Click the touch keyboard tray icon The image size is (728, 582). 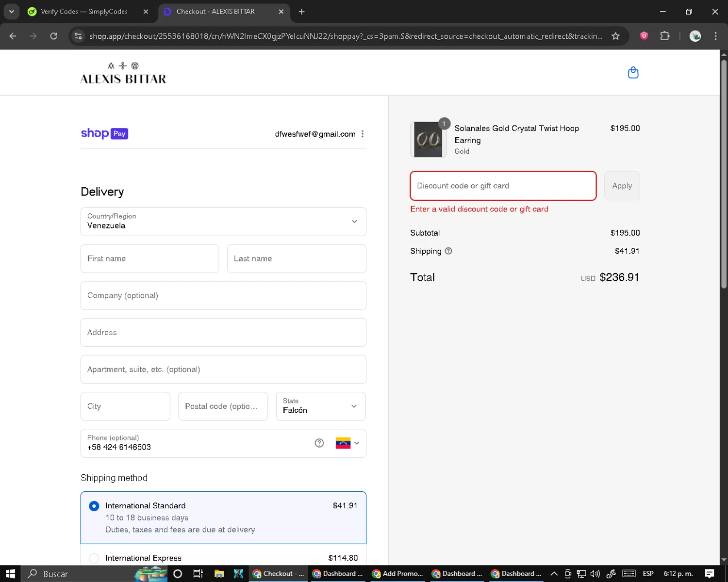tap(629, 574)
